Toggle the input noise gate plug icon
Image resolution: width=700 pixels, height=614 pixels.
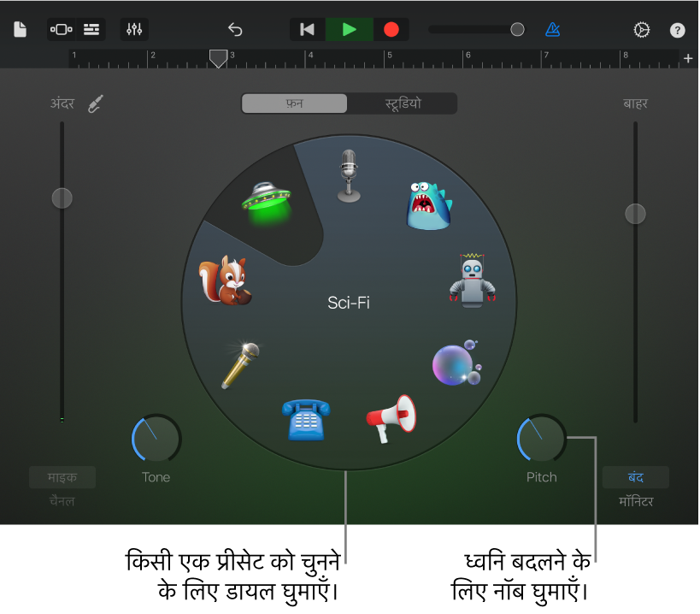click(x=96, y=103)
